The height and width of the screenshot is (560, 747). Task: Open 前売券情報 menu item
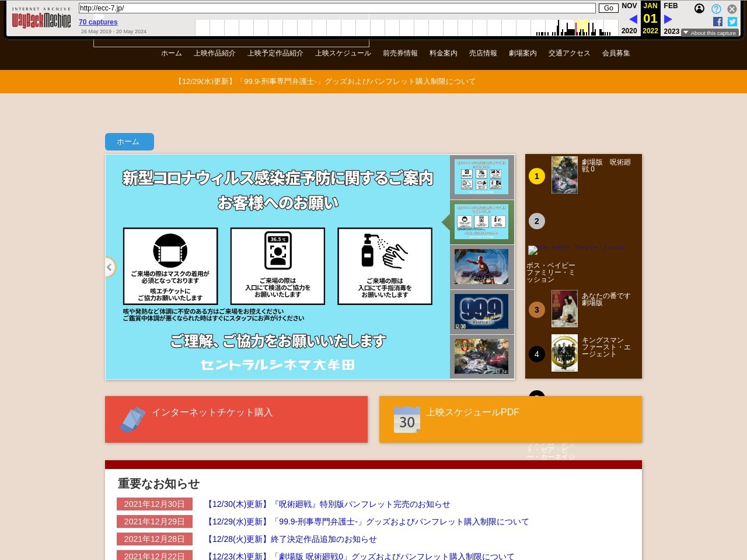click(400, 53)
